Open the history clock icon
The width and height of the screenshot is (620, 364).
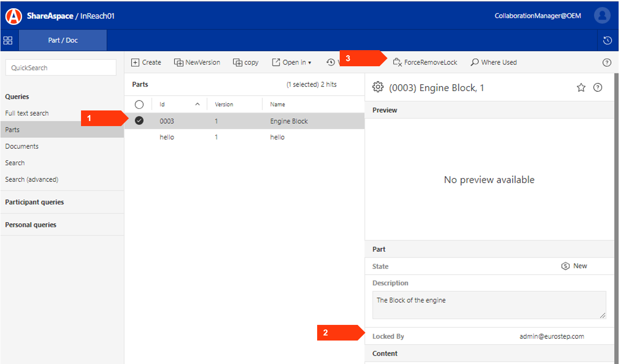607,40
